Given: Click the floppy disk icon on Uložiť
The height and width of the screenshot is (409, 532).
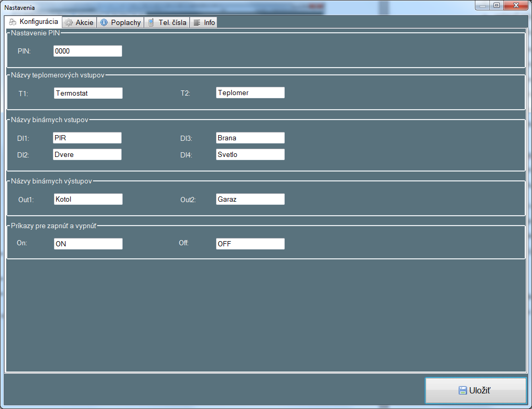Looking at the screenshot, I should (462, 390).
